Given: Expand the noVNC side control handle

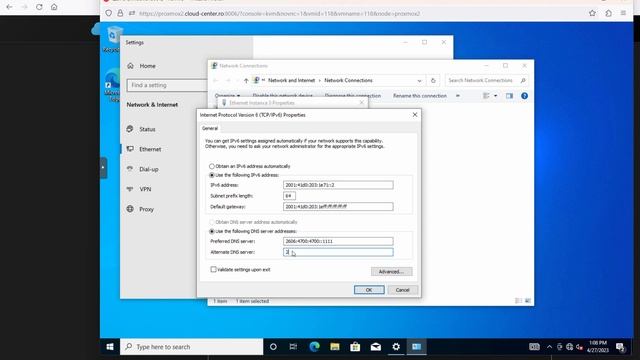Looking at the screenshot, I should click(104, 168).
